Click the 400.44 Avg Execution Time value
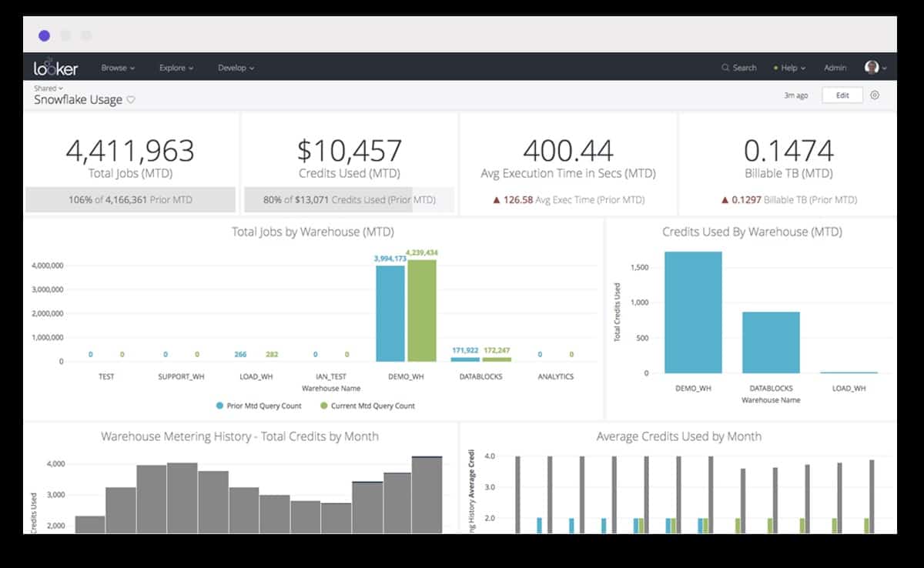Image resolution: width=924 pixels, height=568 pixels. coord(567,151)
